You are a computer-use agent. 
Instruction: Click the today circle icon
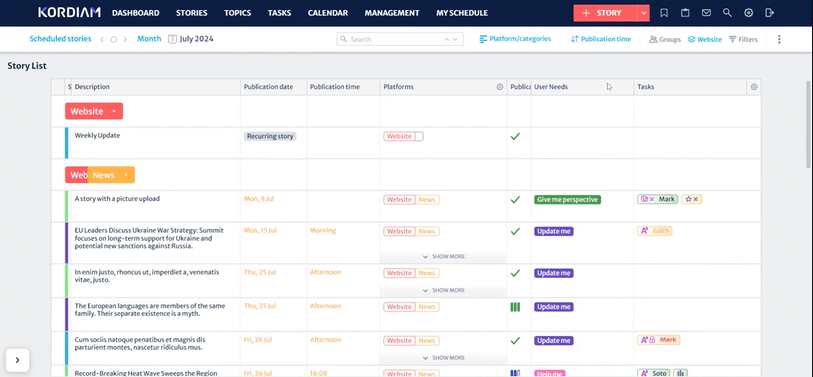(114, 39)
